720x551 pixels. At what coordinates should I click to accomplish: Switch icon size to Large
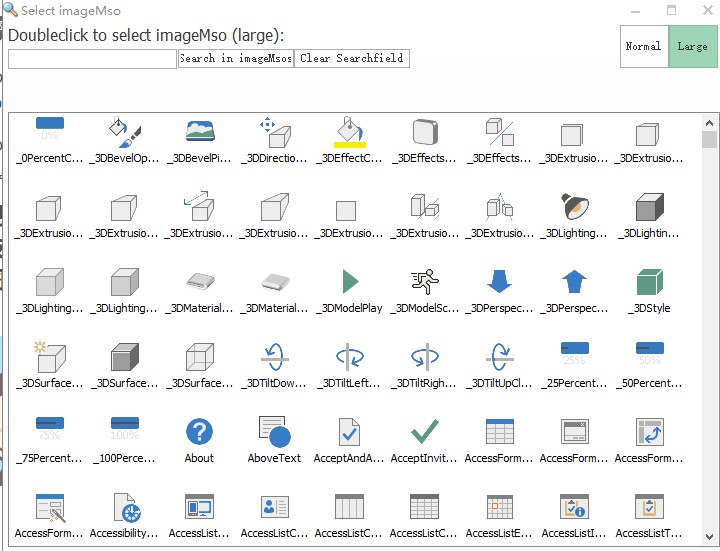[x=692, y=46]
